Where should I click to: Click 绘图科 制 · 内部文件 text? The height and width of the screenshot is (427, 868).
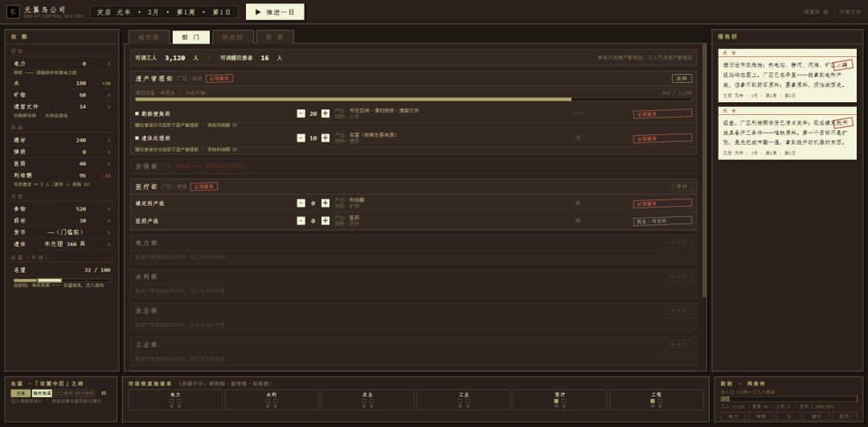pyautogui.click(x=833, y=11)
